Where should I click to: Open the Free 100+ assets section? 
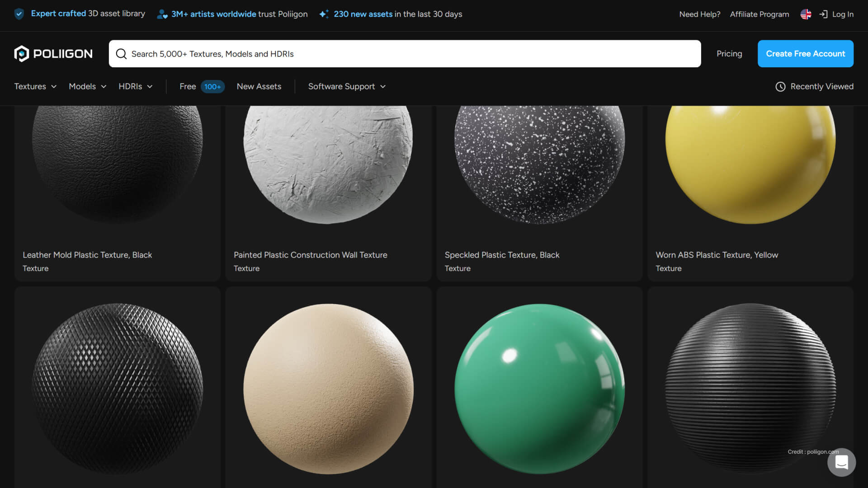pos(201,86)
